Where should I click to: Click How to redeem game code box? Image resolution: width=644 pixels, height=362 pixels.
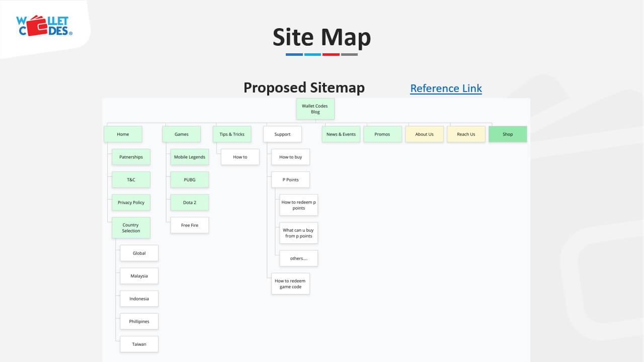tap(291, 284)
